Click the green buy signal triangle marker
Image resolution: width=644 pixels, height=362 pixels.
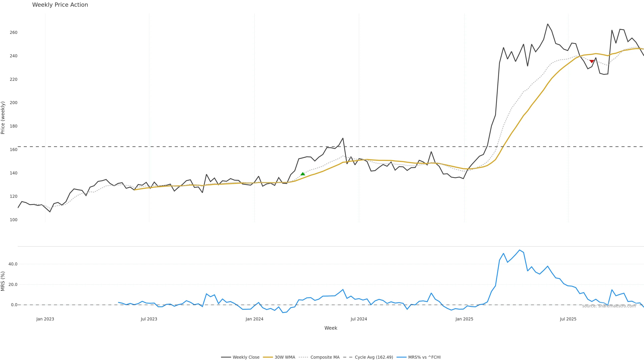coord(303,174)
